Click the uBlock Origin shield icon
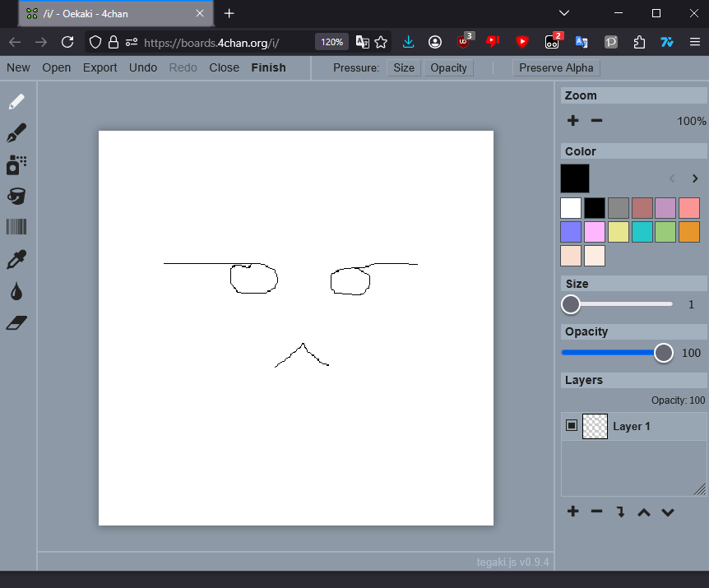Viewport: 709px width, 588px height. (463, 42)
